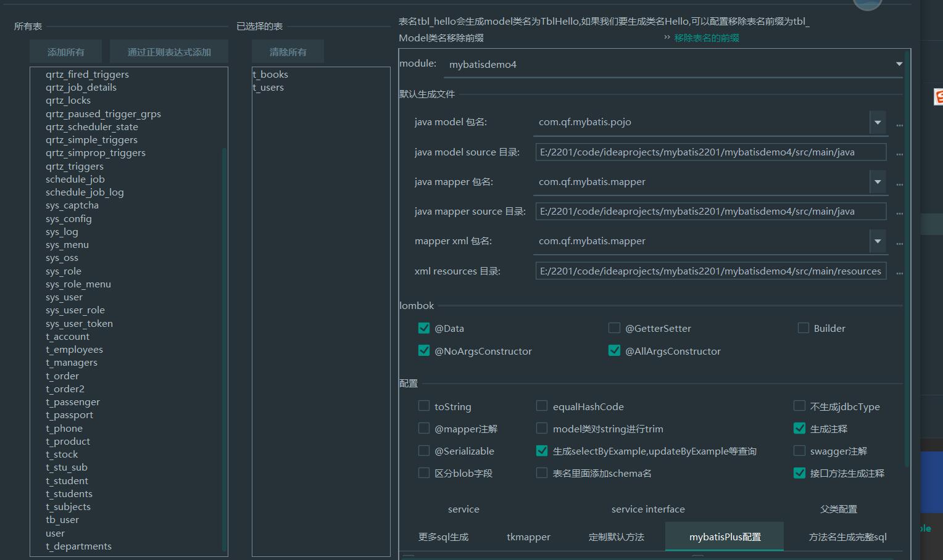The image size is (943, 560).
Task: Click browse ellipsis next to java model package
Action: (x=899, y=125)
